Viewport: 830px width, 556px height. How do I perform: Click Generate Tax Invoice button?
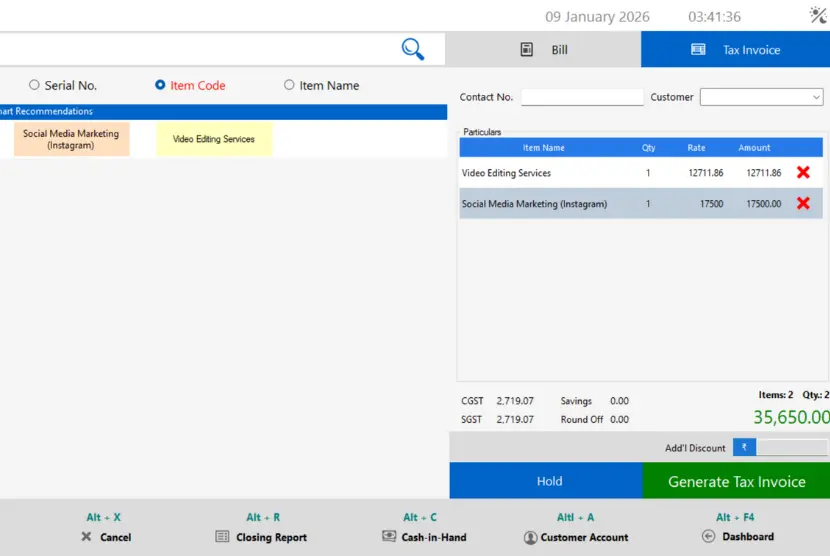(x=736, y=481)
